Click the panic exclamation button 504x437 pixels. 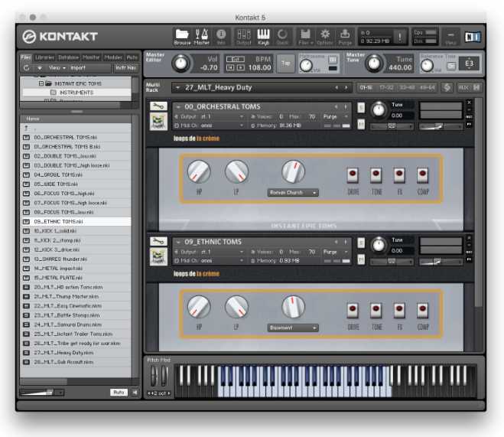(x=400, y=36)
